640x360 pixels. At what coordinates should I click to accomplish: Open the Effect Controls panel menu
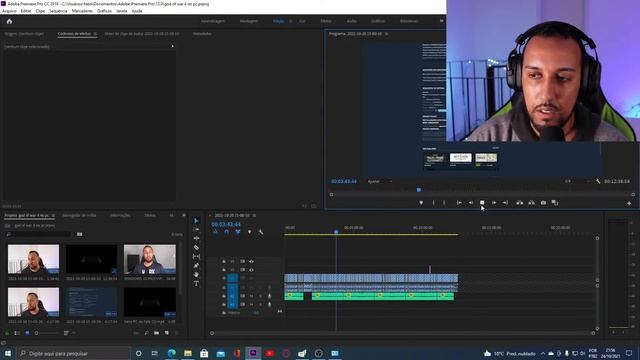tap(95, 34)
